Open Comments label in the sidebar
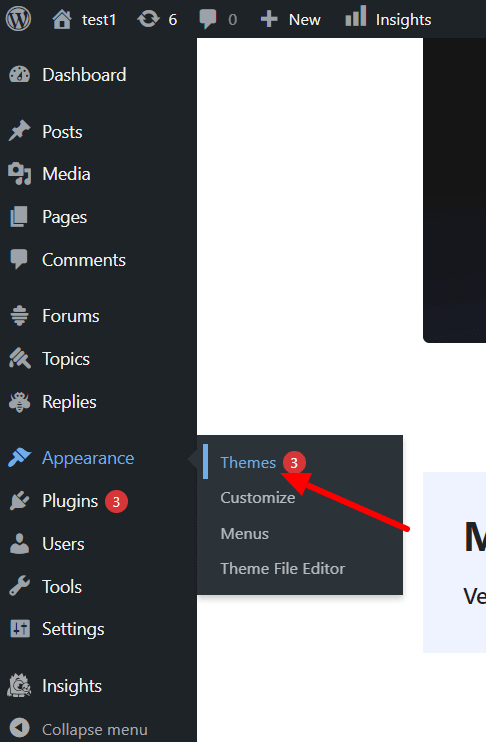 coord(84,260)
